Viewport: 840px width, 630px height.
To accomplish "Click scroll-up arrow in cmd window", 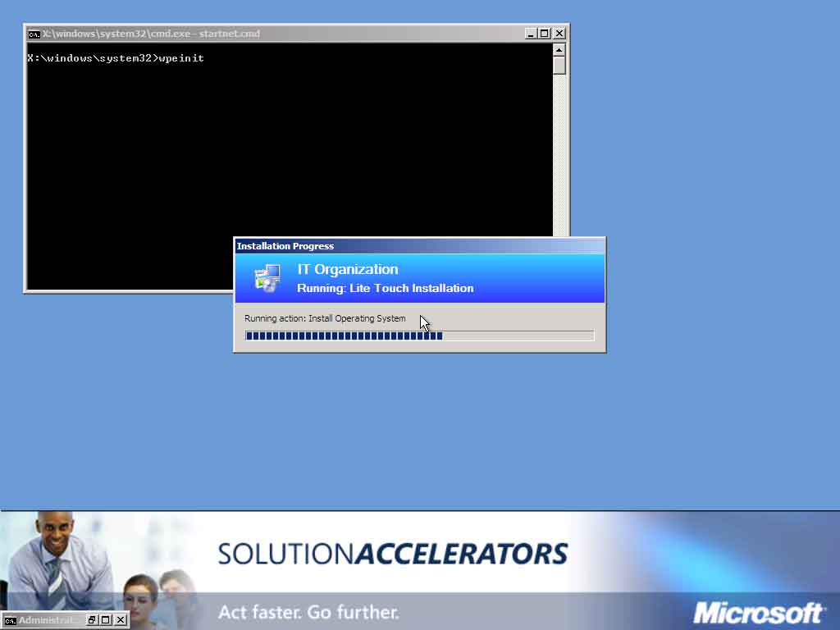I will pyautogui.click(x=559, y=50).
